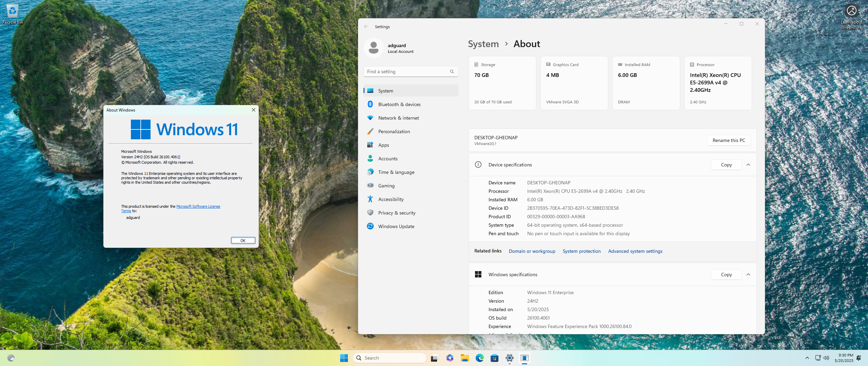Collapse the Device specifications section

pyautogui.click(x=748, y=165)
